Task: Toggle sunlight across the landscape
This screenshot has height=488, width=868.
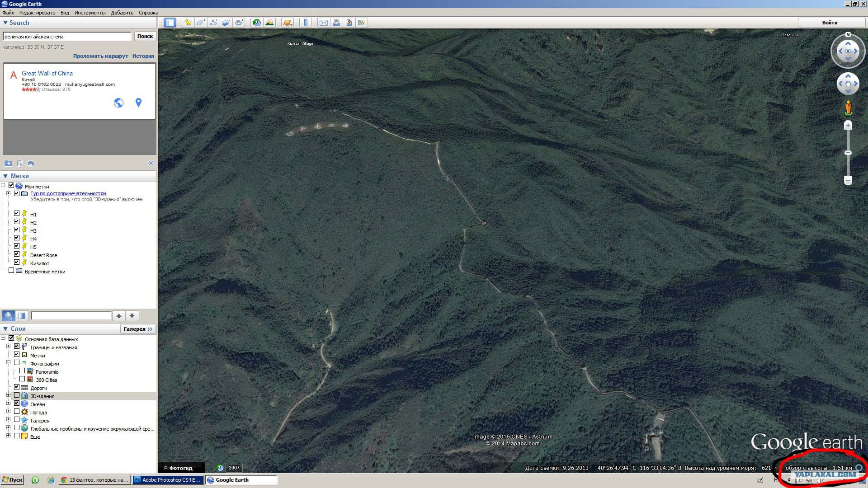Action: [x=270, y=23]
